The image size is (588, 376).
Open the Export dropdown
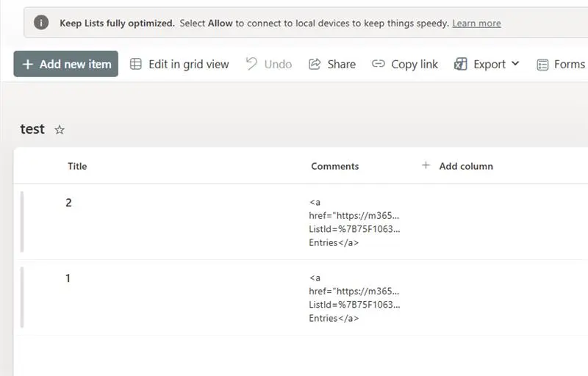click(487, 65)
